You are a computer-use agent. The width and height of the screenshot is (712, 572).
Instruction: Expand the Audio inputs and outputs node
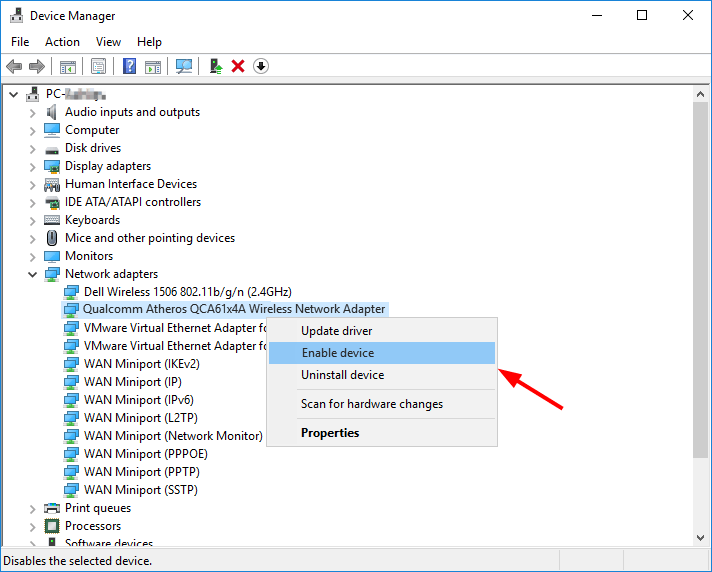pos(33,112)
